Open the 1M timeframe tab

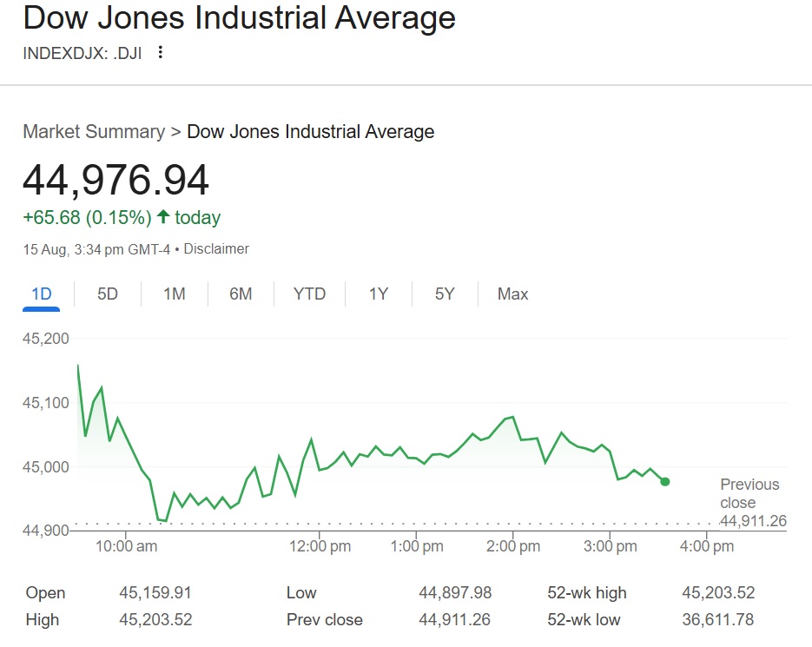pos(174,294)
